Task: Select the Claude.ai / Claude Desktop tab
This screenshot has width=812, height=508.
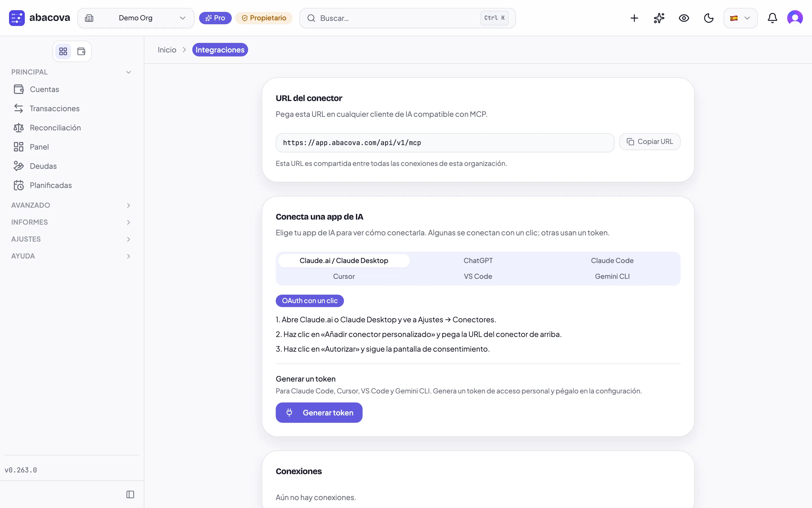Action: pyautogui.click(x=344, y=261)
